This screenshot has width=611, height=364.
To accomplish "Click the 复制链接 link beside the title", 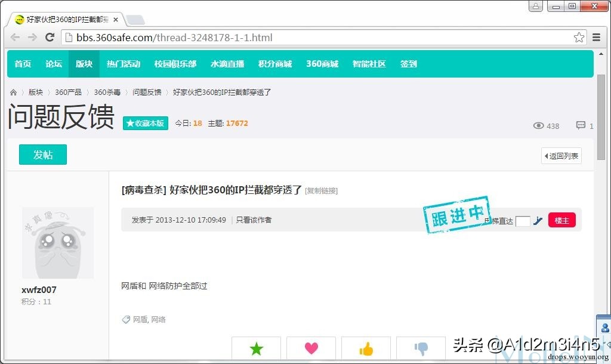I will 321,190.
